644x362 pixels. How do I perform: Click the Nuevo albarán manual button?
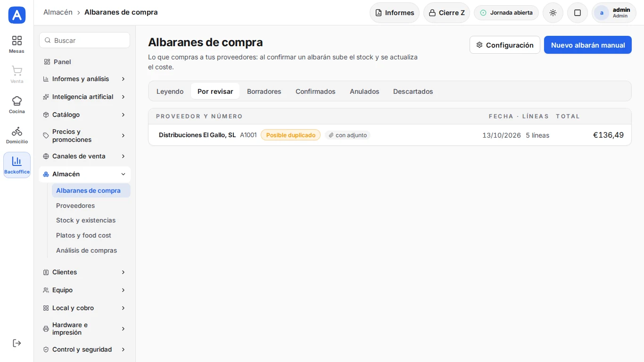click(x=588, y=45)
